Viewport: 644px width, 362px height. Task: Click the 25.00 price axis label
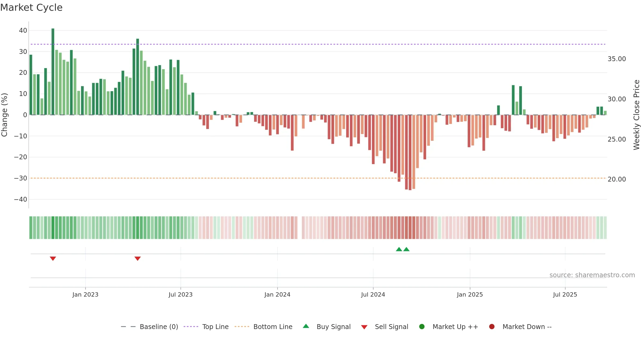617,139
